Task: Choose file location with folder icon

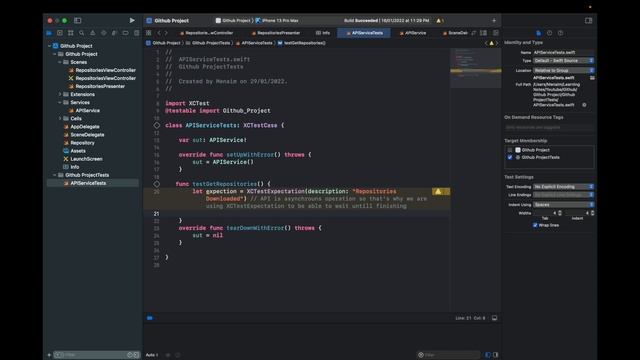Action: 592,78
